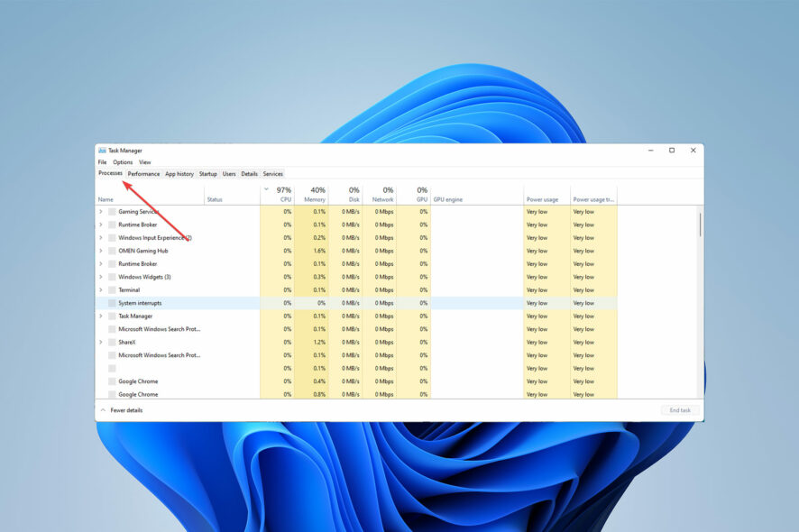Click Power usage Very low in Terminal row
The width and height of the screenshot is (799, 532).
pos(537,290)
